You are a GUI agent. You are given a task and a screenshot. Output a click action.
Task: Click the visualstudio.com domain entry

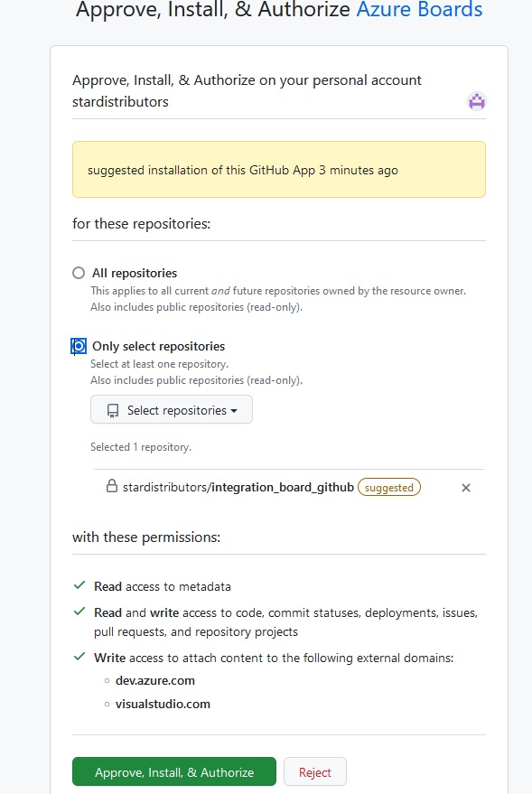coord(163,704)
